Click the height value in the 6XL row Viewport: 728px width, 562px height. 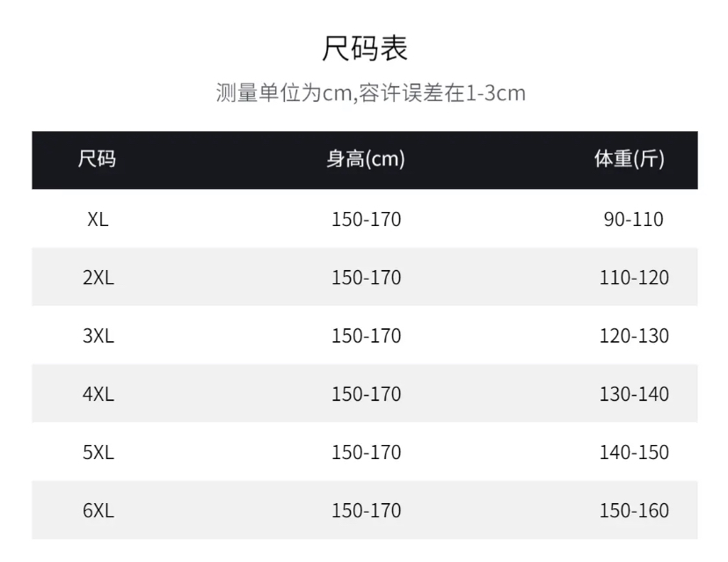point(366,511)
